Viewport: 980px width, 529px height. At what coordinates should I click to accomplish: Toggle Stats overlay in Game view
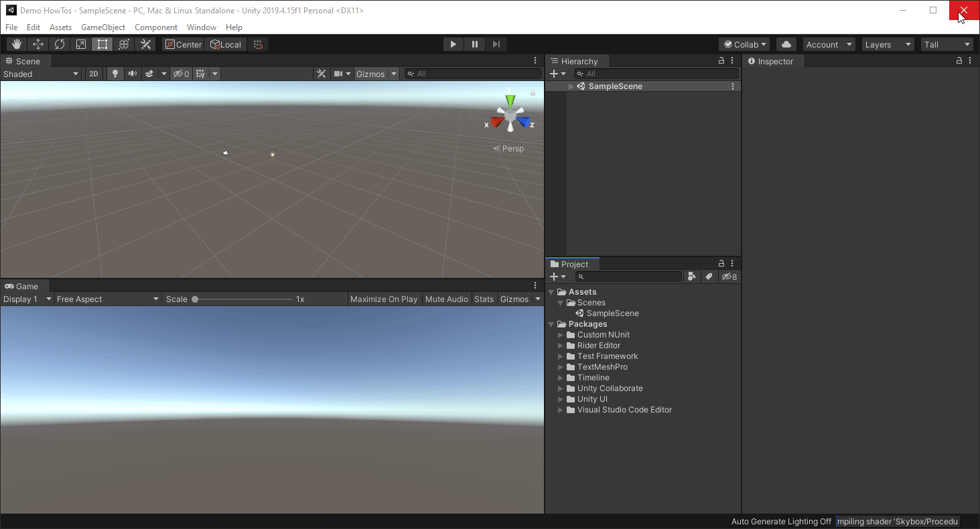(484, 299)
